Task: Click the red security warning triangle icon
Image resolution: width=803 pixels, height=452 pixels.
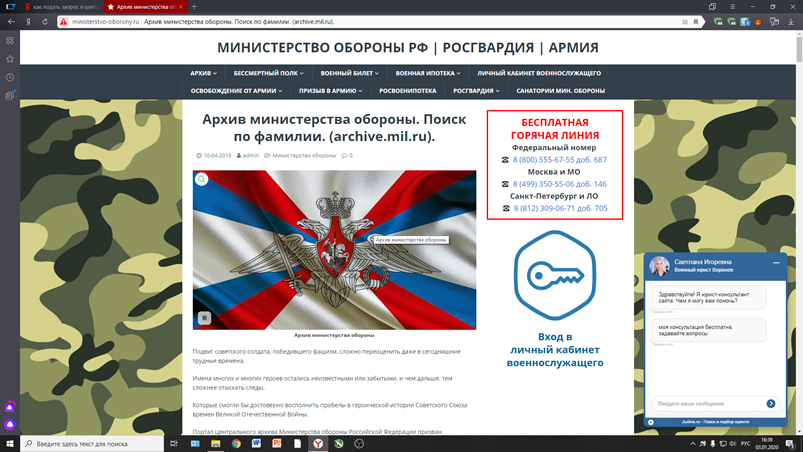Action: [64, 21]
